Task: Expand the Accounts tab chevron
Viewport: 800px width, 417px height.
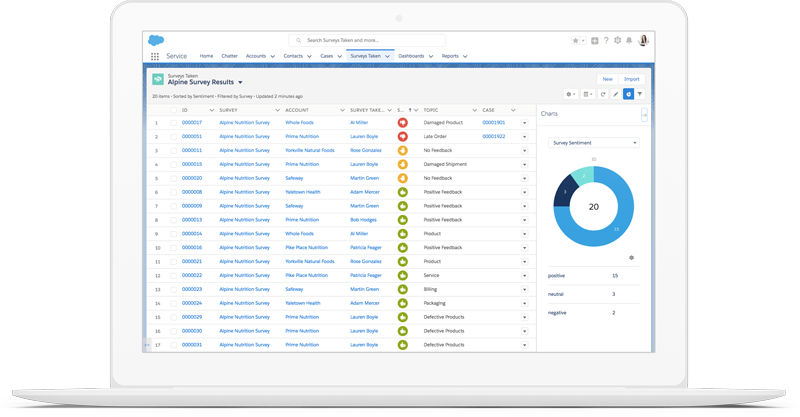Action: [272, 56]
